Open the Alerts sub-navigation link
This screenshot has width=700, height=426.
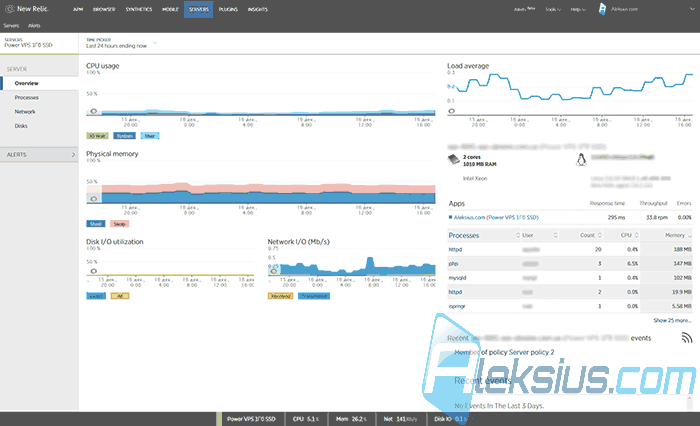[x=34, y=25]
